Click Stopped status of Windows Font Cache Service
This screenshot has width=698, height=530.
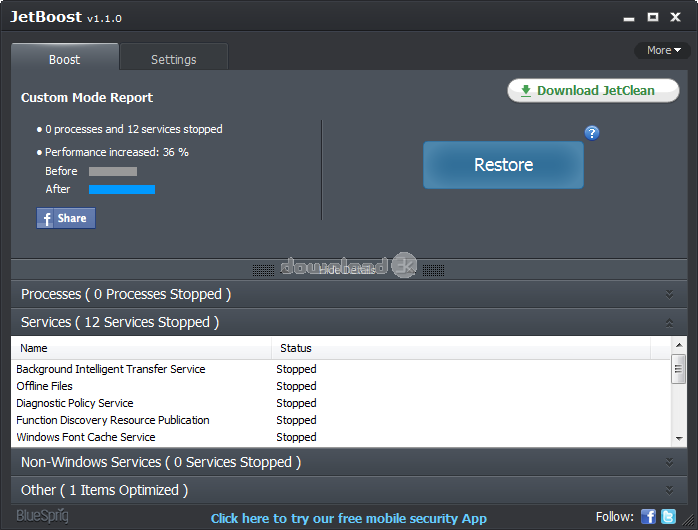tap(296, 437)
